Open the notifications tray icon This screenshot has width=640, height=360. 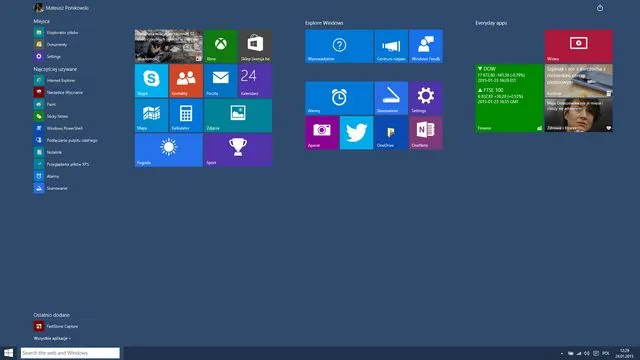[x=596, y=353]
